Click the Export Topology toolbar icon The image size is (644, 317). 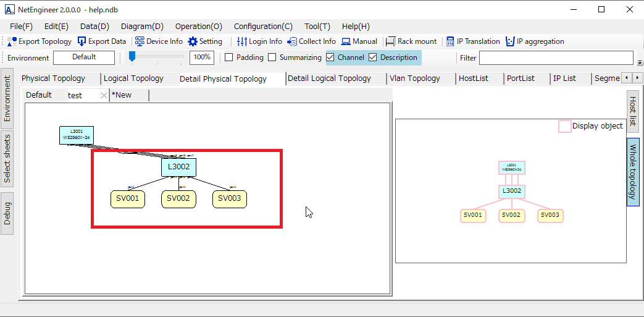pyautogui.click(x=12, y=41)
